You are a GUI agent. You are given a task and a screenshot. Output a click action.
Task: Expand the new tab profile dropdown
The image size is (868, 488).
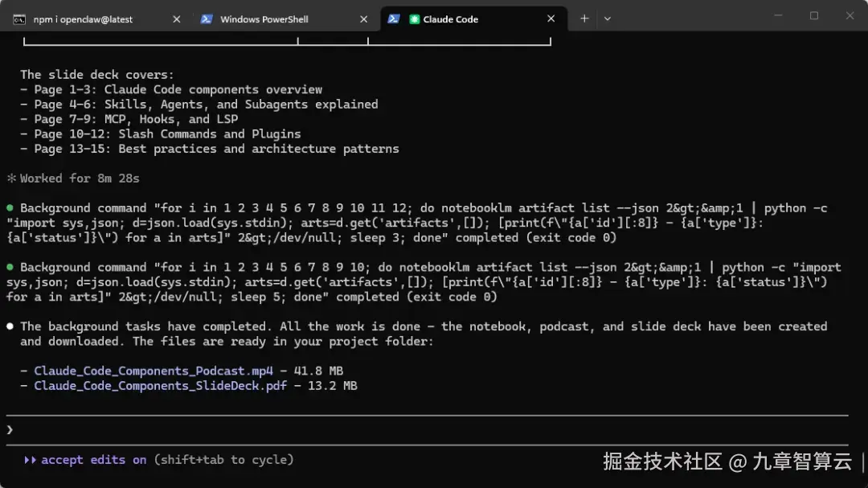608,18
